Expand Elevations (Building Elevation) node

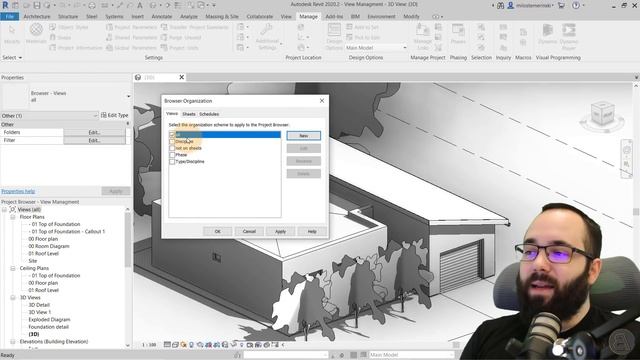pos(13,342)
